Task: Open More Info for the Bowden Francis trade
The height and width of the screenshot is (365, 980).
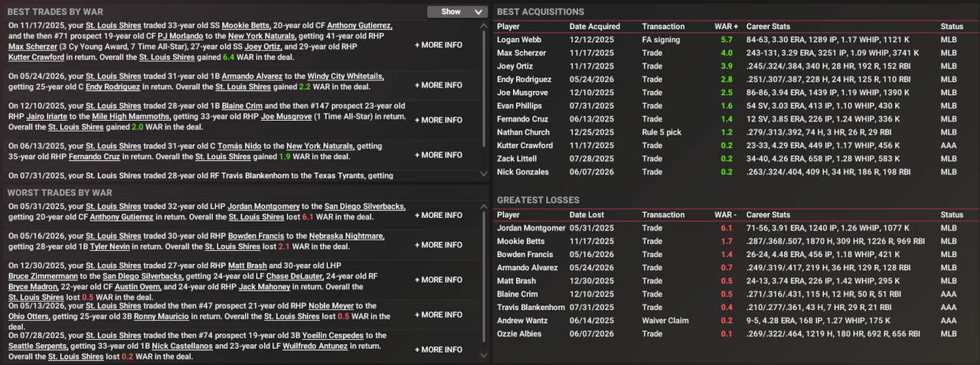Action: click(439, 245)
